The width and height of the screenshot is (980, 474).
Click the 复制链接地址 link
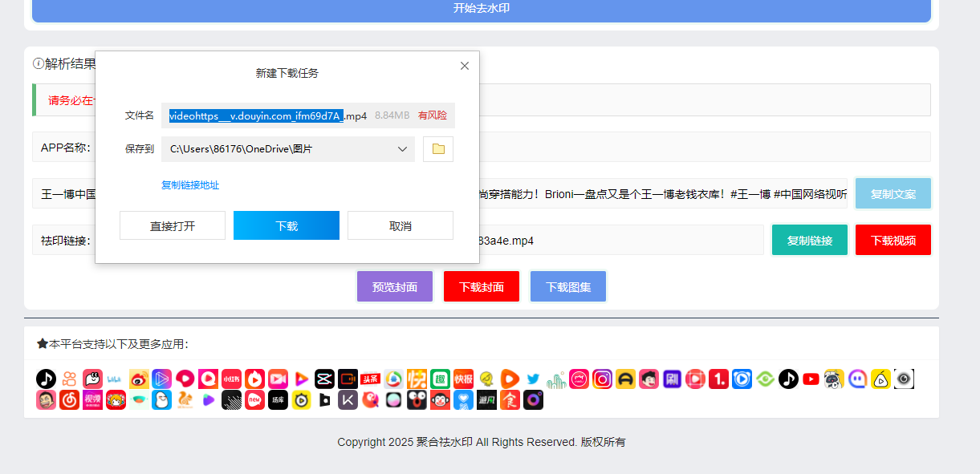point(190,185)
